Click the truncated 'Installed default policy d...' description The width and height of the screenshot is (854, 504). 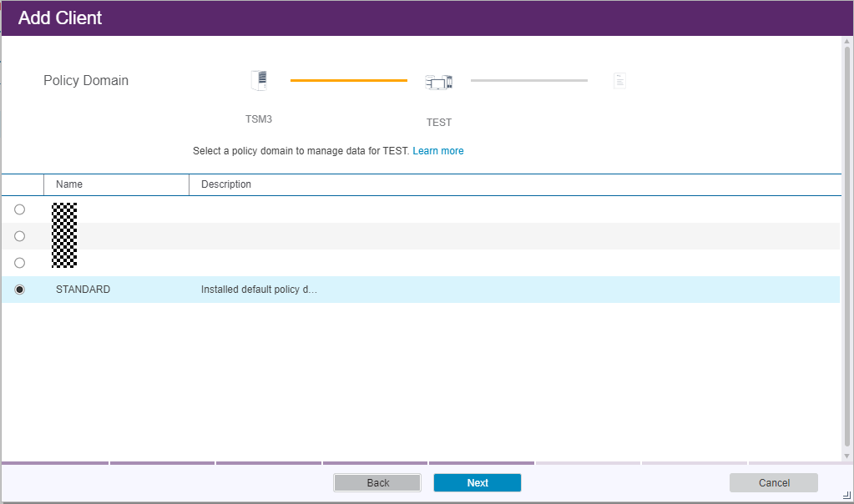[259, 290]
